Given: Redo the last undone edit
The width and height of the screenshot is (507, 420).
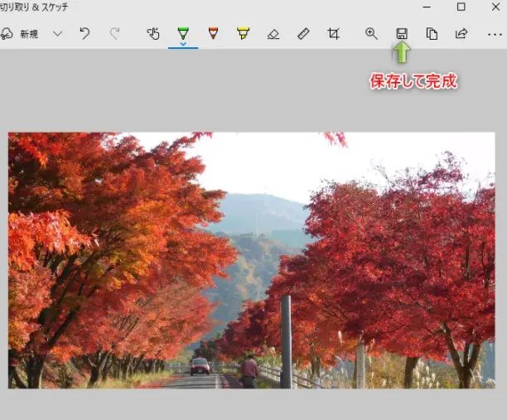Looking at the screenshot, I should click(x=115, y=33).
